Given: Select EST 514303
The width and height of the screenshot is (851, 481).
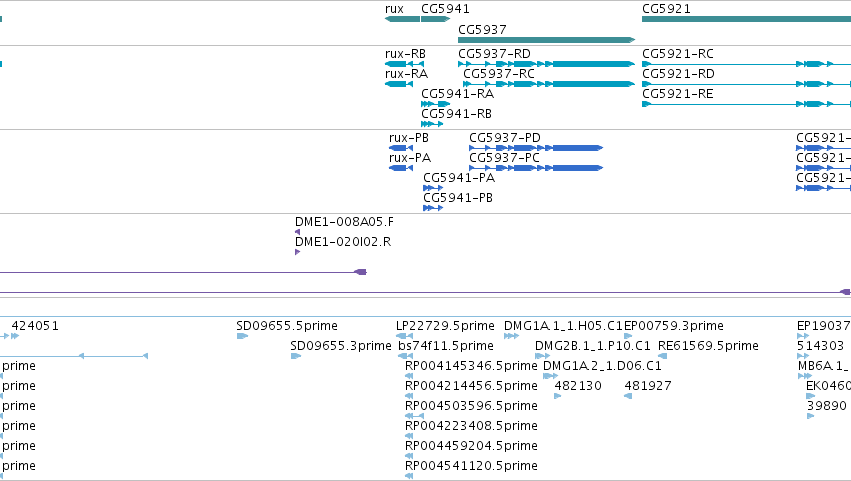Looking at the screenshot, I should 820,346.
